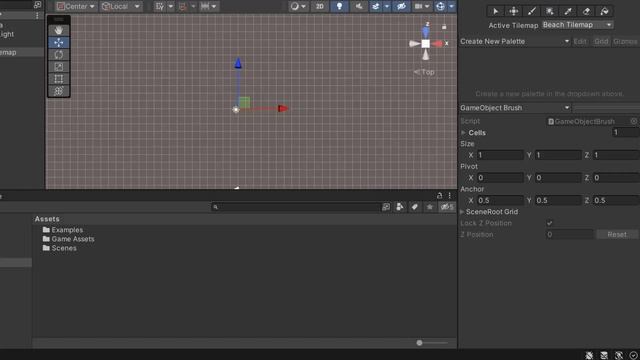Toggle the Gizmos globe button in Scene view
Image resolution: width=640 pixels, height=360 pixels.
click(x=440, y=6)
